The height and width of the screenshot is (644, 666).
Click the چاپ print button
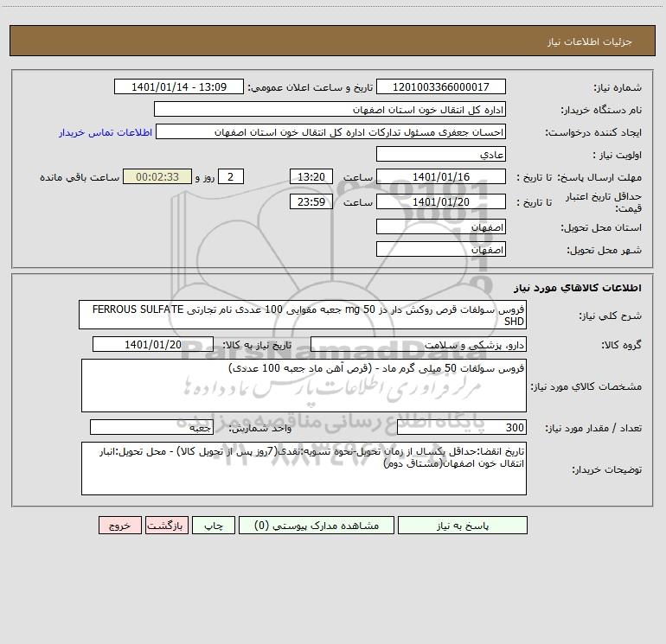(214, 525)
